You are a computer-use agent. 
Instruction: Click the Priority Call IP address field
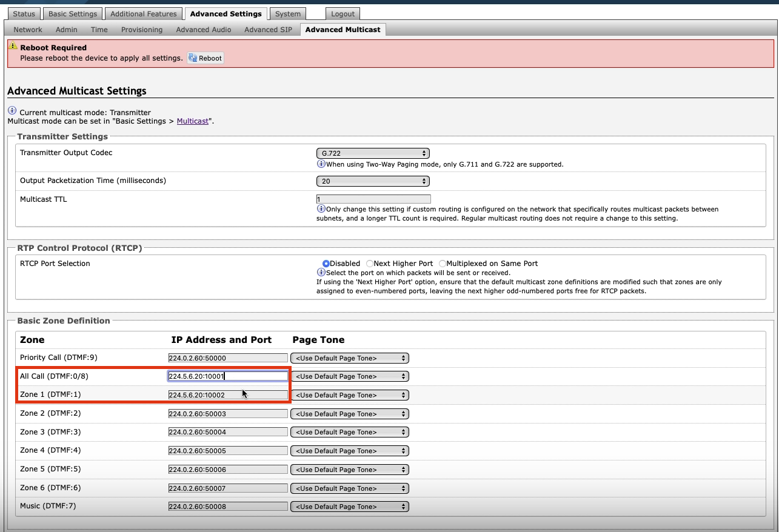(x=228, y=358)
